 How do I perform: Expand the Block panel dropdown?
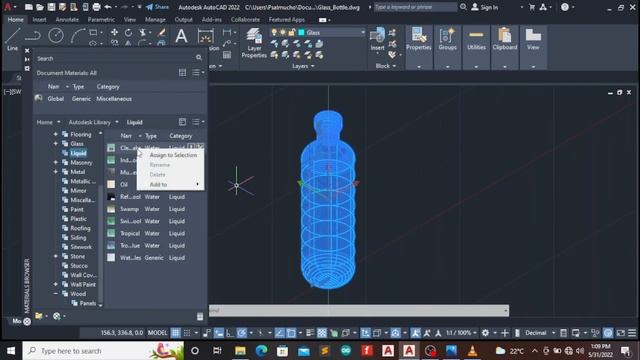tap(386, 66)
